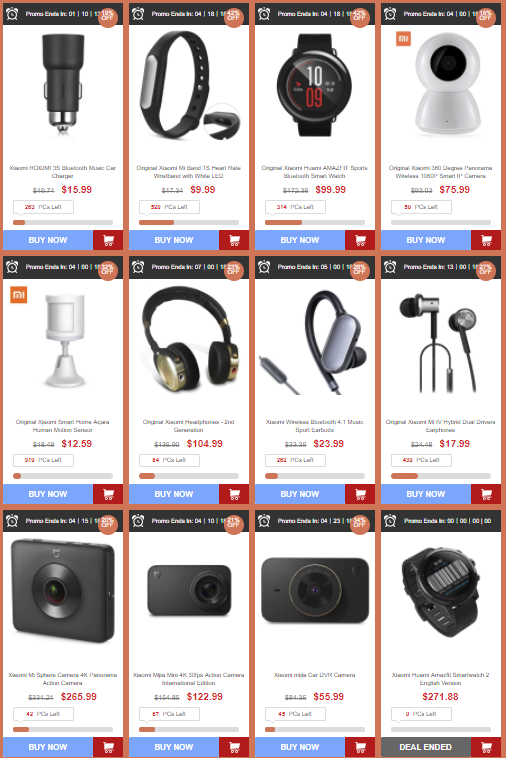This screenshot has width=506, height=758.
Task: Click cart icon for Mi Sphere Camera
Action: point(108,747)
